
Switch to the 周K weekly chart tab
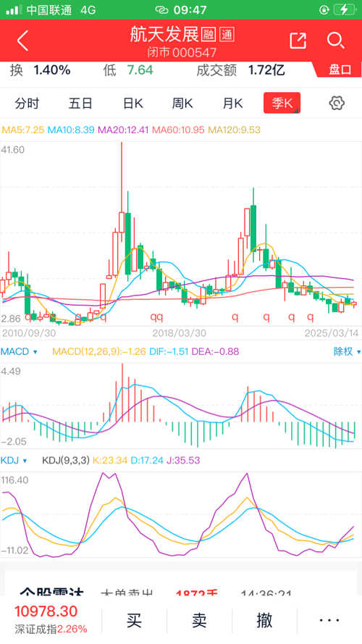[x=182, y=104]
